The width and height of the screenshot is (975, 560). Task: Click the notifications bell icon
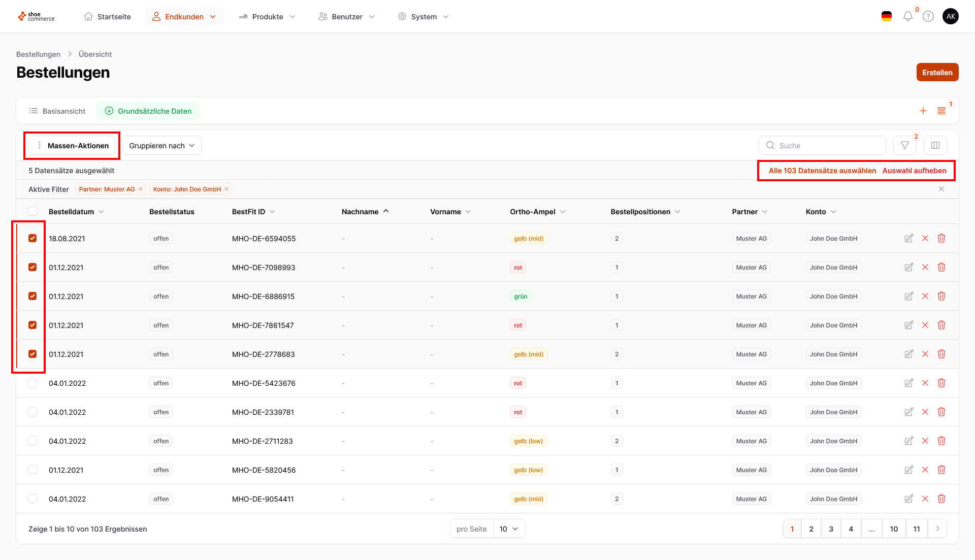(x=907, y=17)
